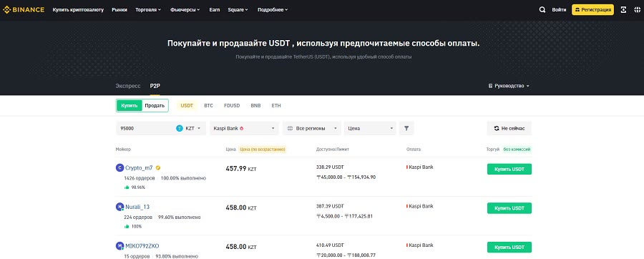Click the globe icon in Все регионы
The image size is (644, 259).
(x=291, y=128)
